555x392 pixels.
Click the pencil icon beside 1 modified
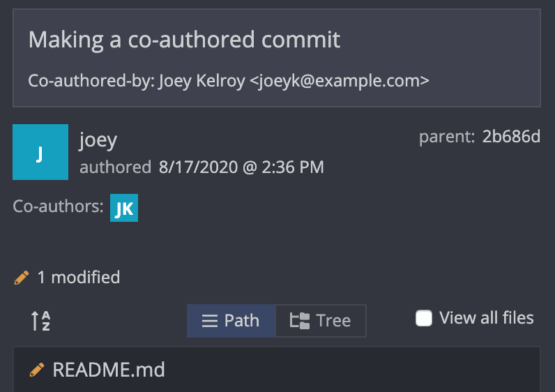pos(21,278)
